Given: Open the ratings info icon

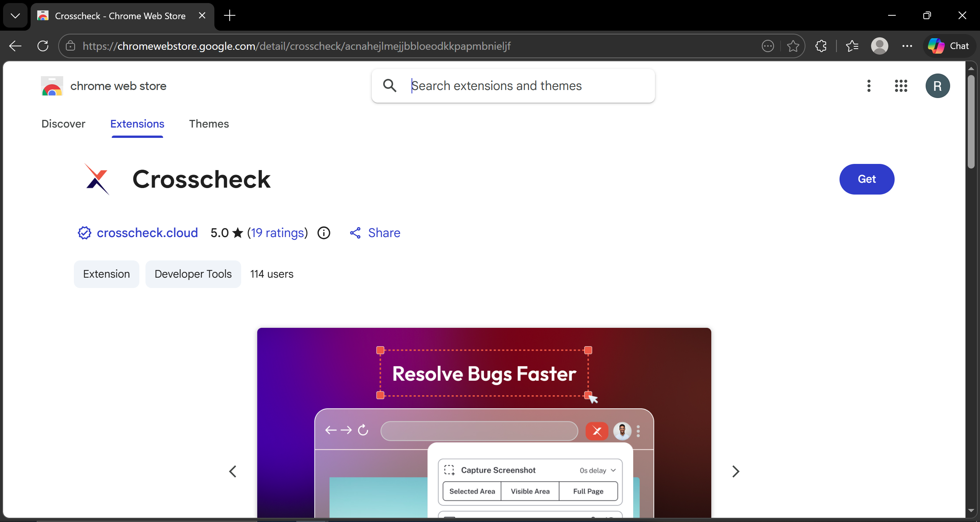Looking at the screenshot, I should tap(323, 232).
